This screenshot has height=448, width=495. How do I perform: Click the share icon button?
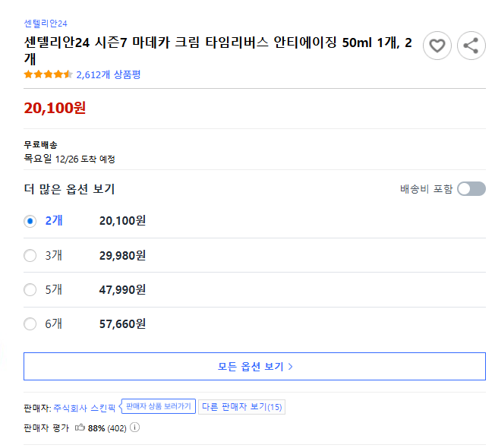pyautogui.click(x=471, y=46)
